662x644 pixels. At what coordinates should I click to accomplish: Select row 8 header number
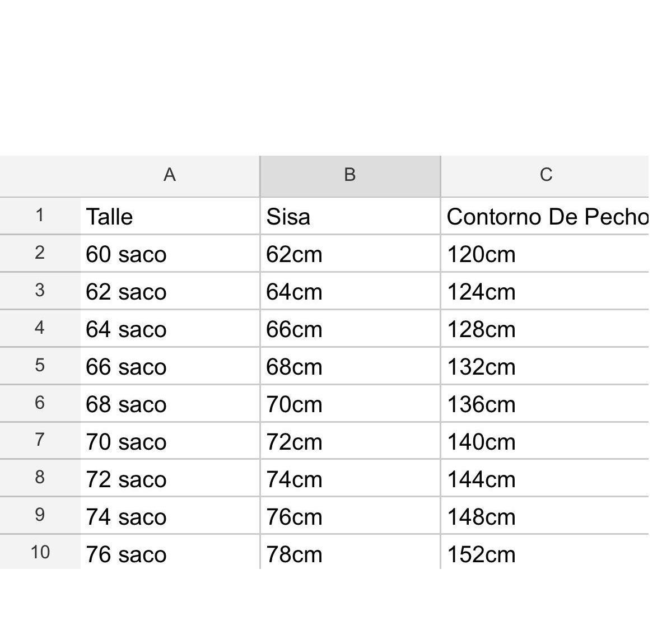(x=40, y=478)
